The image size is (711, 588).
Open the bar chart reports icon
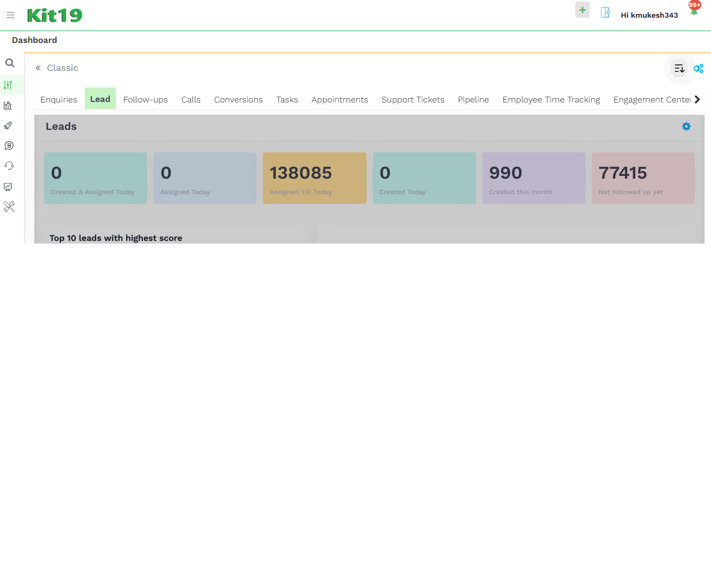pyautogui.click(x=8, y=105)
